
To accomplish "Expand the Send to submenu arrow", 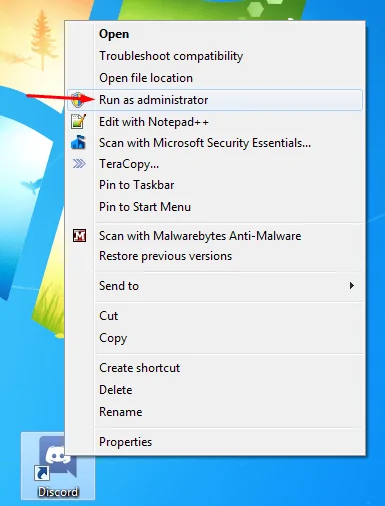I will [352, 286].
